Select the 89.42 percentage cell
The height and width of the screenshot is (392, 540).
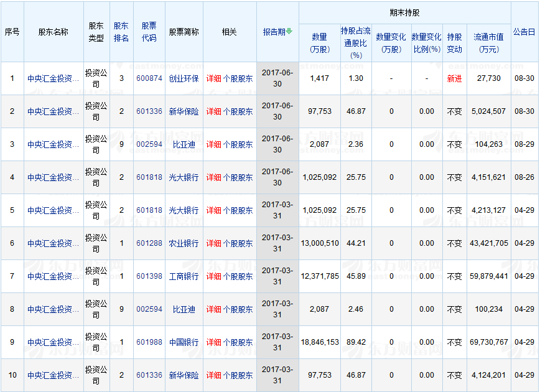coord(356,342)
